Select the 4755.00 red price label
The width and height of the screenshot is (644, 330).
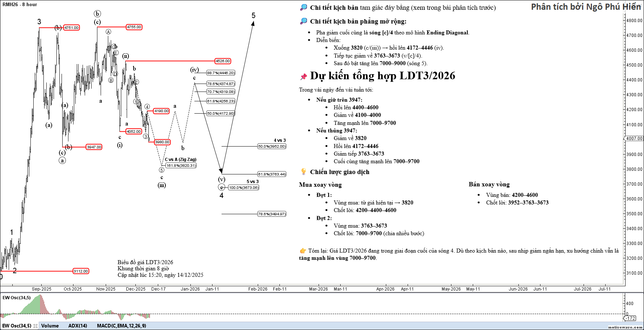[x=134, y=27]
